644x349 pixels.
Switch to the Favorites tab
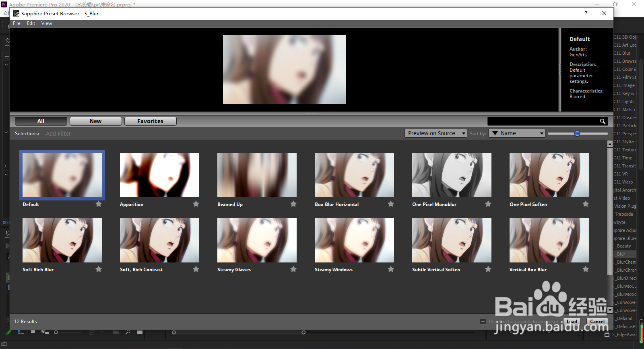151,121
